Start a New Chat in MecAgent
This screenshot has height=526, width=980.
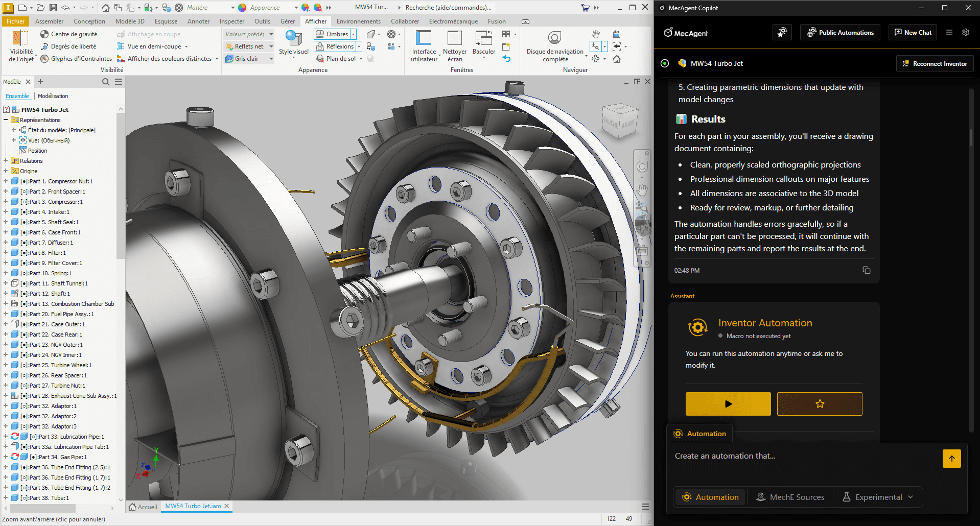click(913, 32)
